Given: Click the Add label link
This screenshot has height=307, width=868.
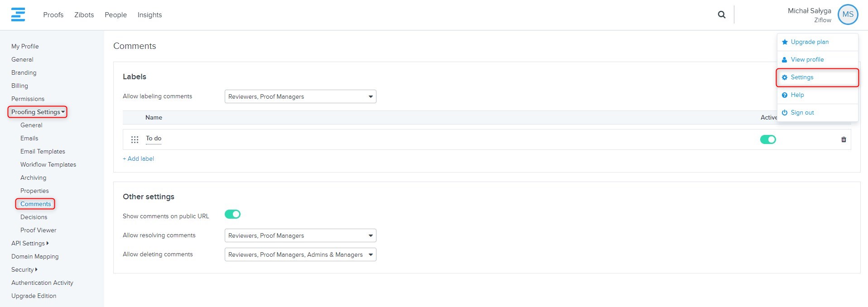Looking at the screenshot, I should pos(139,158).
